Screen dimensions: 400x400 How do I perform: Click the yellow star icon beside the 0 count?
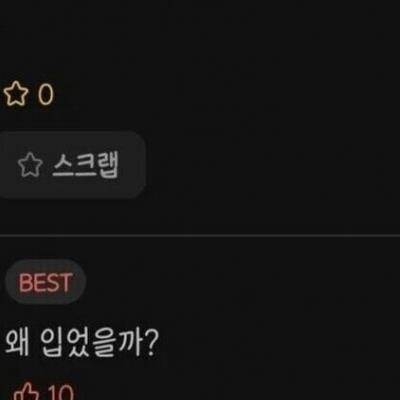16,94
